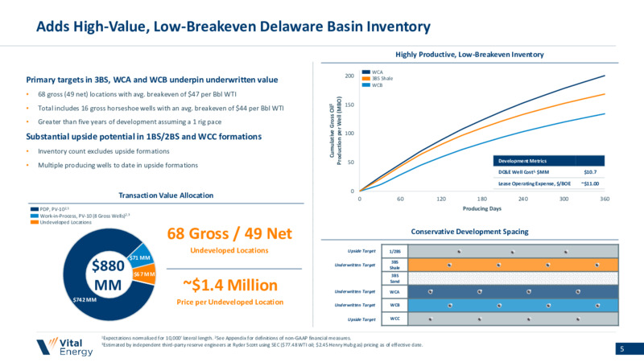Click the bullet about 16 gross horseshoe wells

[160, 109]
